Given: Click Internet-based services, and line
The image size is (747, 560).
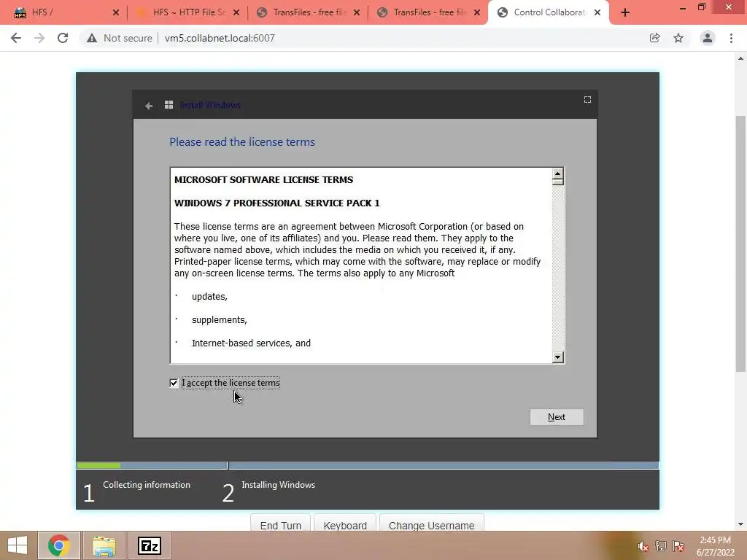Looking at the screenshot, I should click(251, 343).
